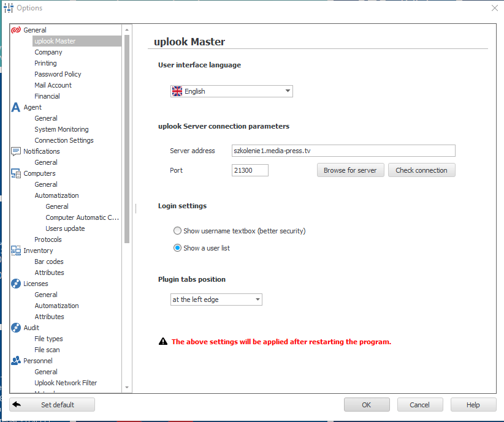Click the Agent section letter A icon
The image size is (504, 422).
tap(16, 107)
